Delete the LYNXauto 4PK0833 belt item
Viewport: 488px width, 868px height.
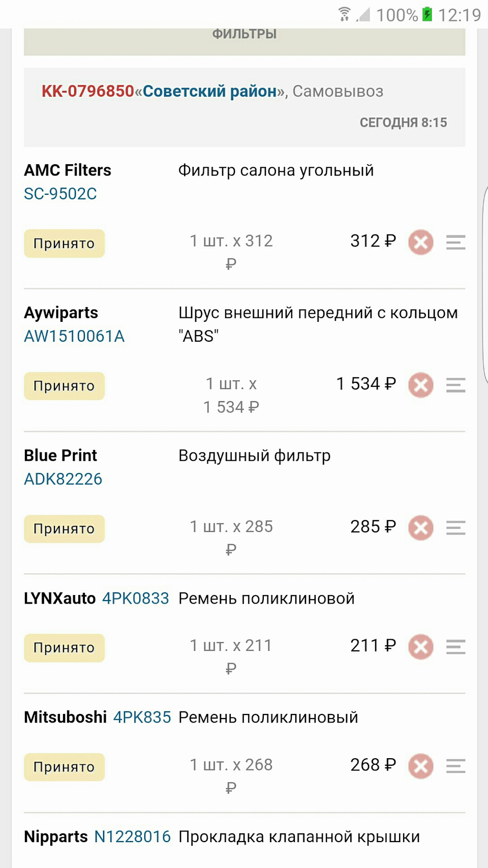click(421, 647)
